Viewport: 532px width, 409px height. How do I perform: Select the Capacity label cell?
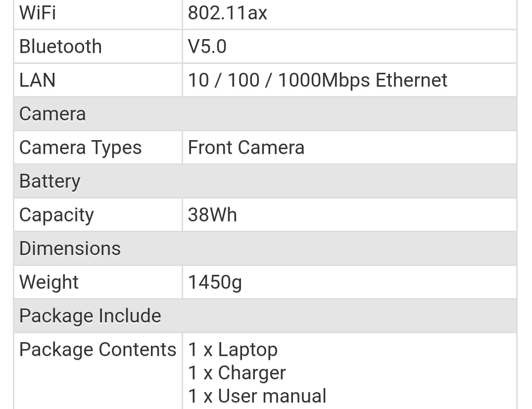[x=98, y=215]
